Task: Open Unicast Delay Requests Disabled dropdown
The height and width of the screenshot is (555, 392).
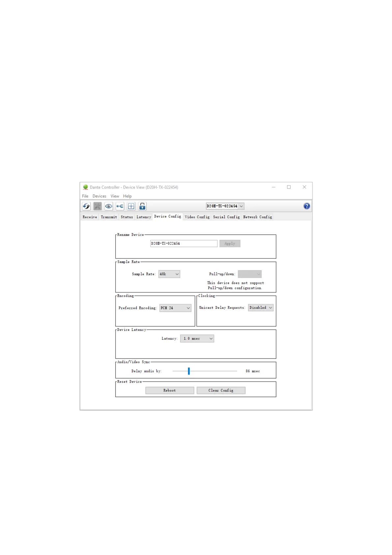Action: click(261, 308)
